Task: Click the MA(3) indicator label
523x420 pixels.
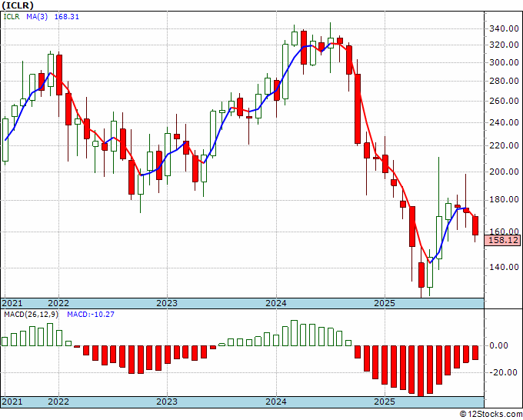Action: pyautogui.click(x=37, y=17)
